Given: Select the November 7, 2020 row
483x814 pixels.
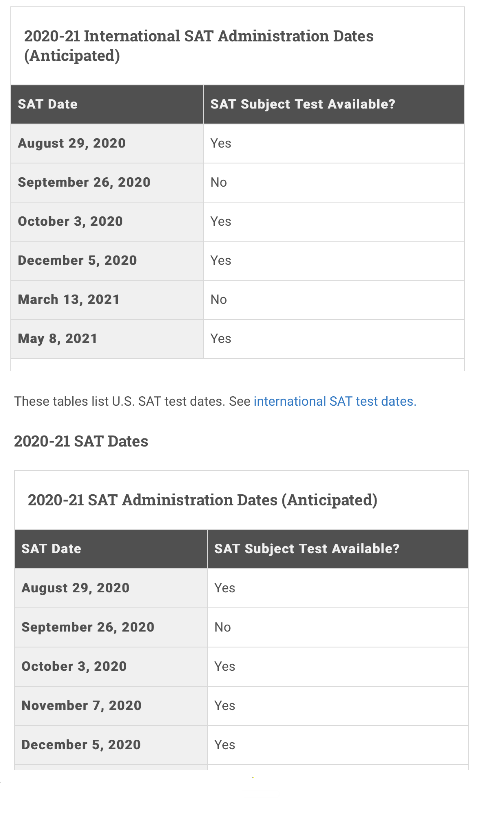Looking at the screenshot, I should 242,706.
